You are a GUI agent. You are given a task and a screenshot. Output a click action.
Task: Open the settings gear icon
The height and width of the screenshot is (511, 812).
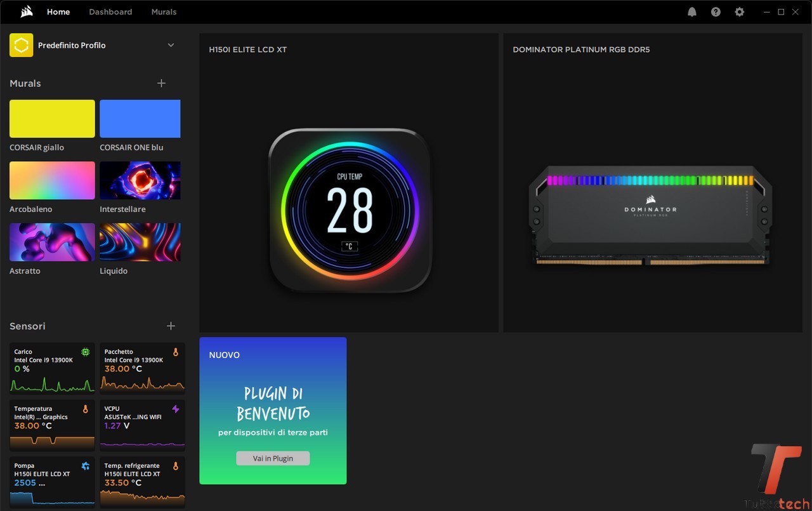point(739,12)
